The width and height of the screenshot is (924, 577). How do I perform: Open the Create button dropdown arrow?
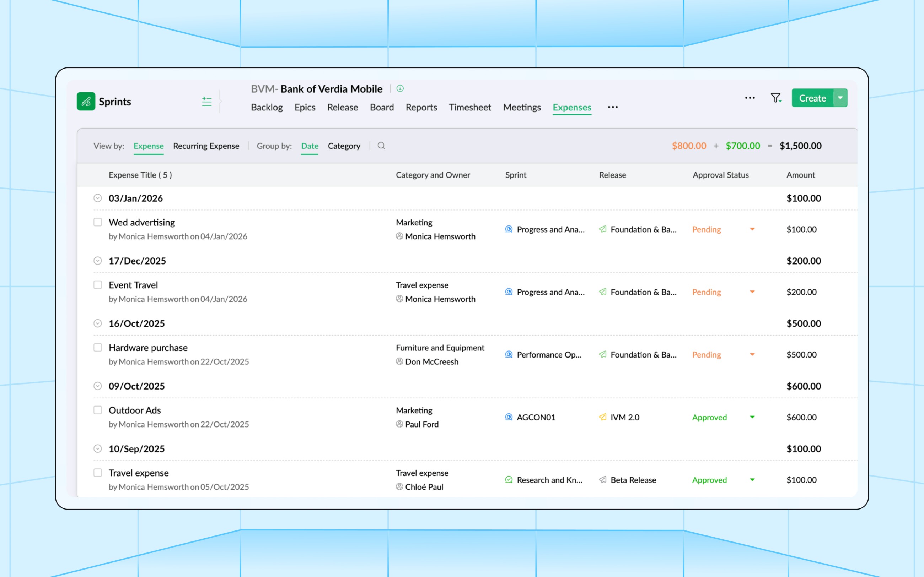coord(840,98)
